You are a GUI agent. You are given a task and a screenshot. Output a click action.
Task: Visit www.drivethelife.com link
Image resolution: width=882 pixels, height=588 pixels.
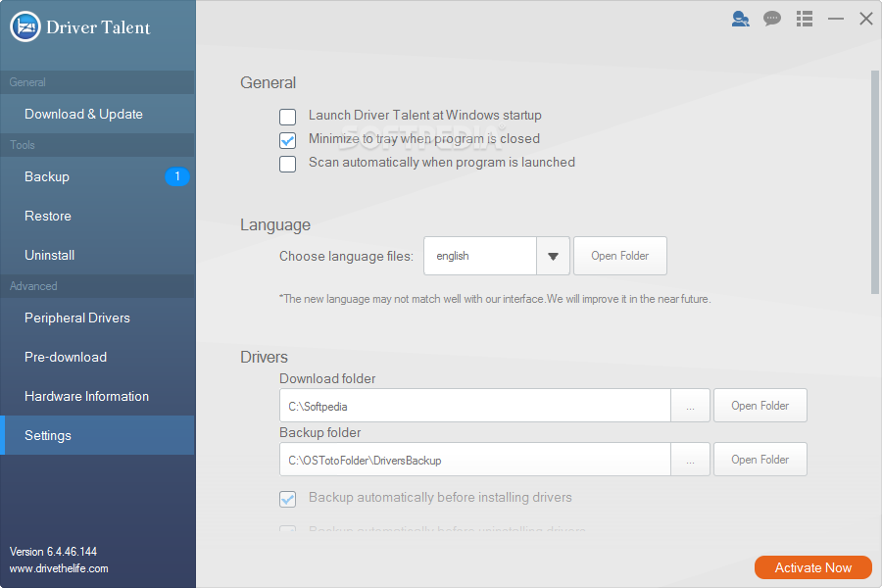pyautogui.click(x=59, y=568)
